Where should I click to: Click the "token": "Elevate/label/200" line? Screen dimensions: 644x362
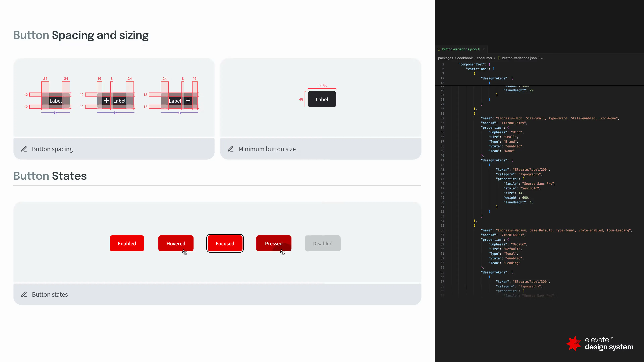523,170
